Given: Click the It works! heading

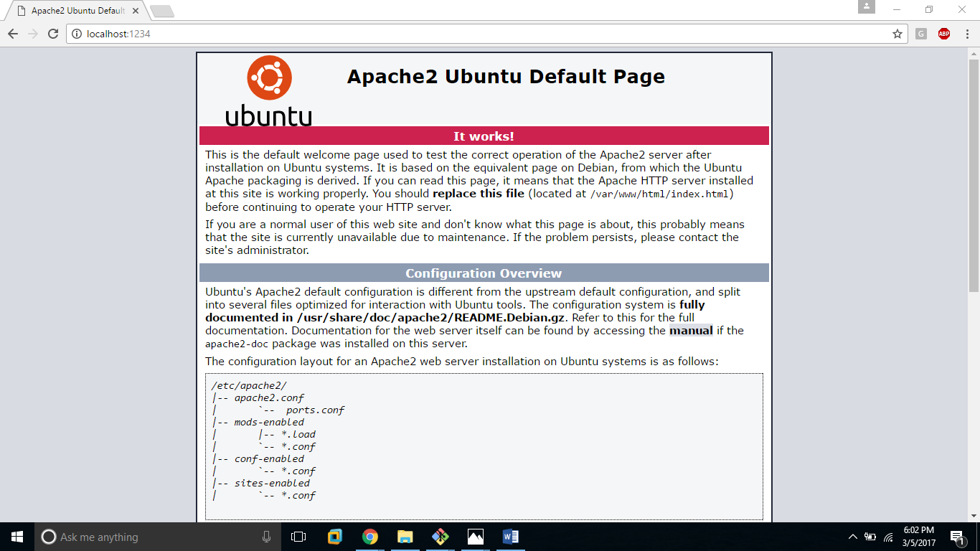Looking at the screenshot, I should tap(484, 136).
